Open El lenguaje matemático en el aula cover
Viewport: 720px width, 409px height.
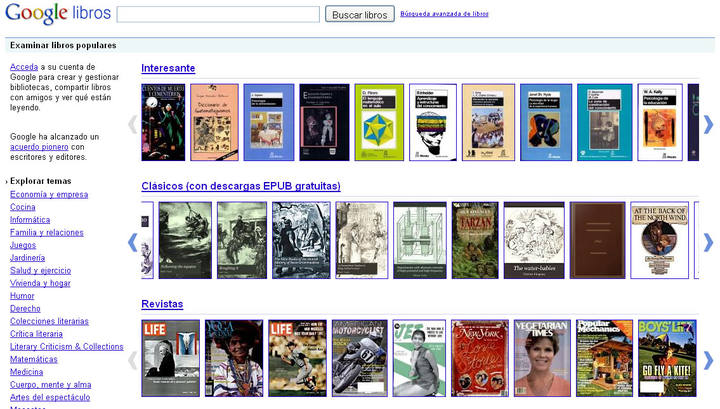click(x=379, y=122)
